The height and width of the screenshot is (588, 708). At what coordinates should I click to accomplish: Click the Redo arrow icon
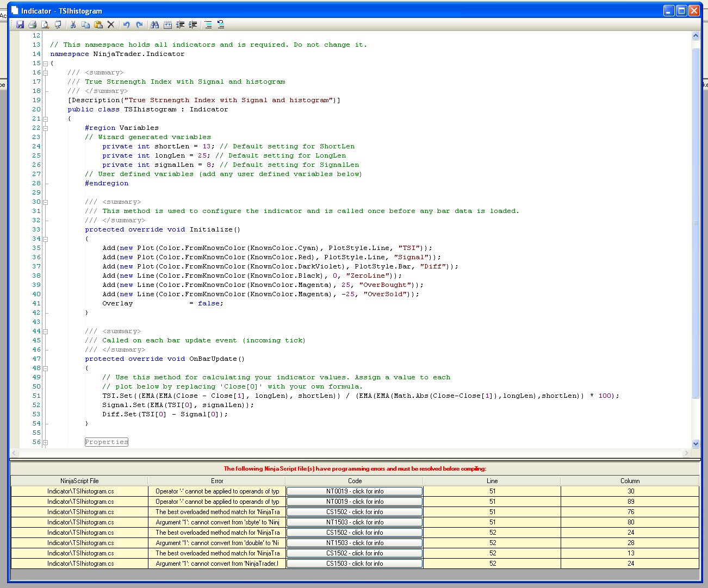tap(139, 24)
